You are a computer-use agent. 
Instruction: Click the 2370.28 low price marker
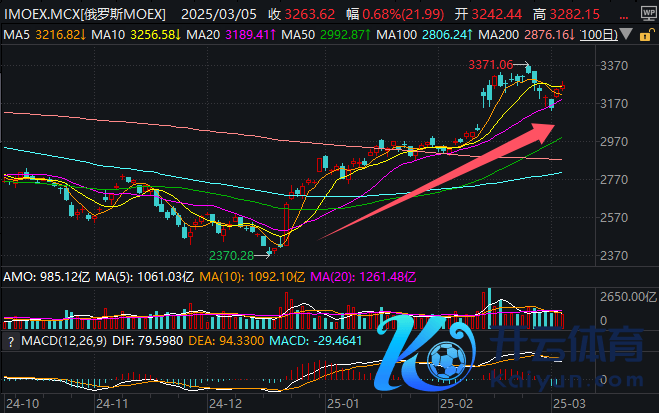click(x=230, y=256)
